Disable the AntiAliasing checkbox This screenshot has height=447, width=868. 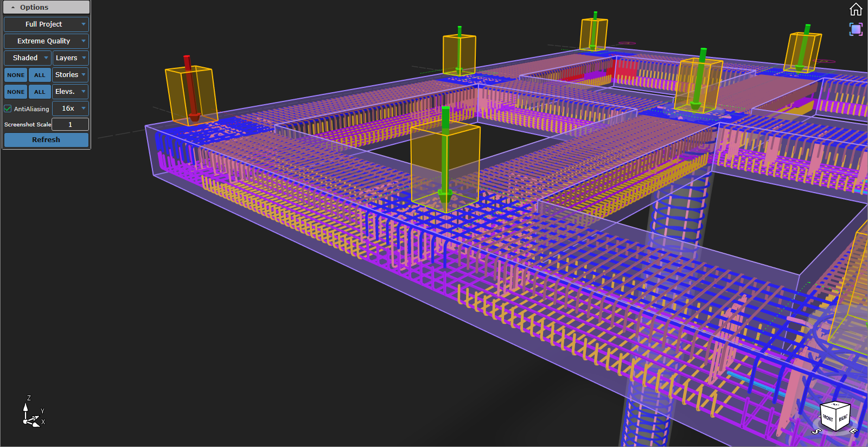(x=8, y=108)
